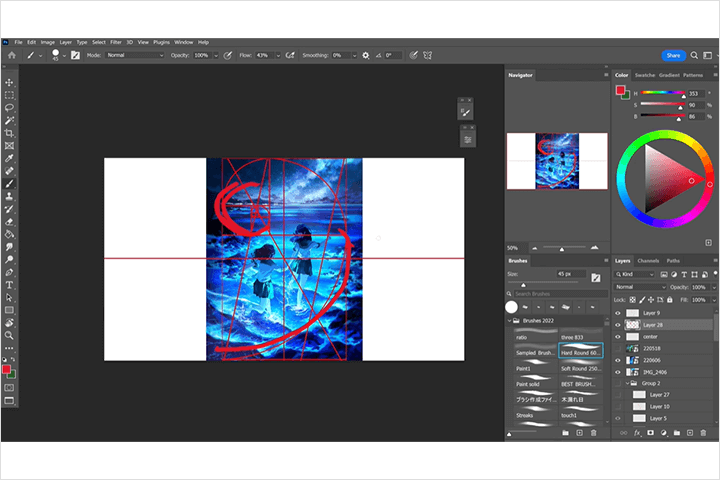
Task: Create new brush icon in Brushes panel
Action: [x=579, y=433]
